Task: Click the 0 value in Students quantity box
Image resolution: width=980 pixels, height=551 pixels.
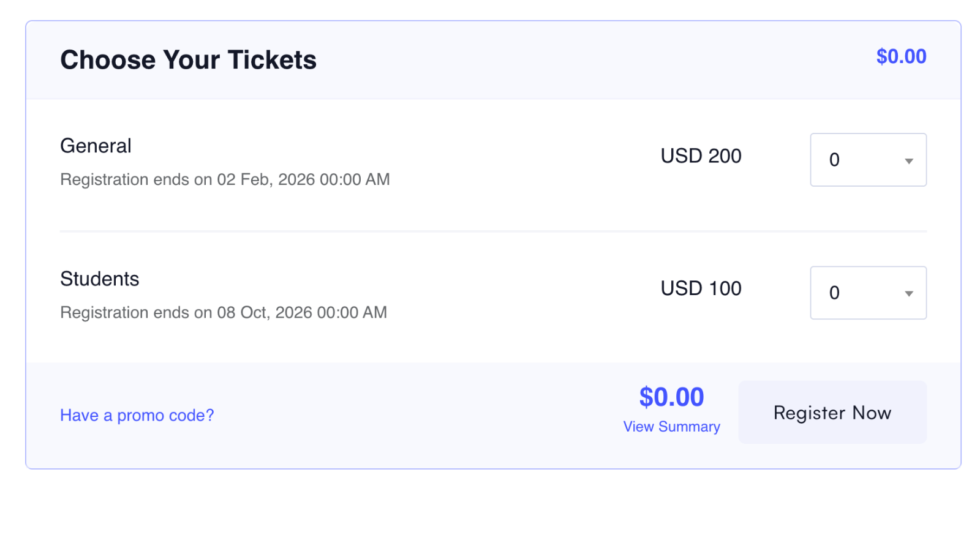Action: click(834, 293)
